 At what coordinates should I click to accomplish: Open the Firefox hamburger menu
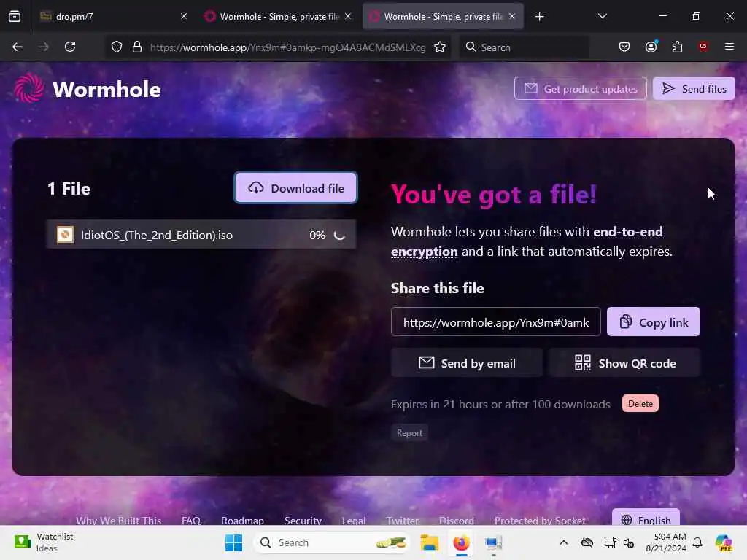pyautogui.click(x=729, y=47)
